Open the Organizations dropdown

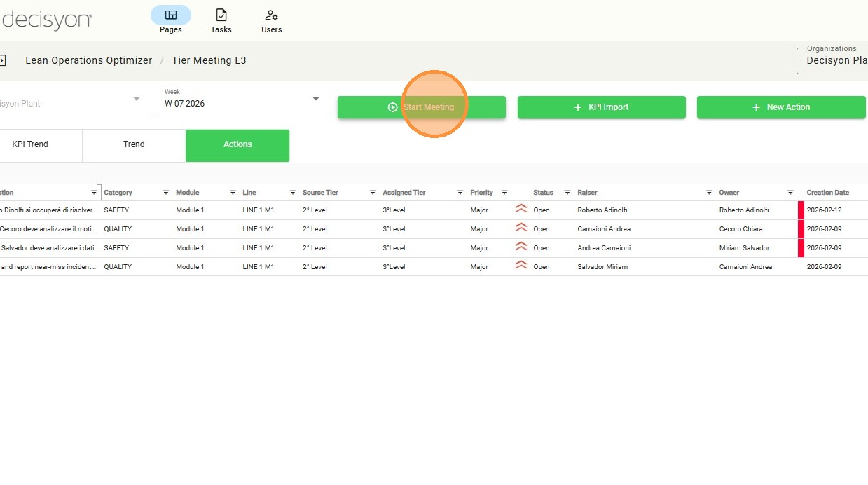tap(834, 60)
